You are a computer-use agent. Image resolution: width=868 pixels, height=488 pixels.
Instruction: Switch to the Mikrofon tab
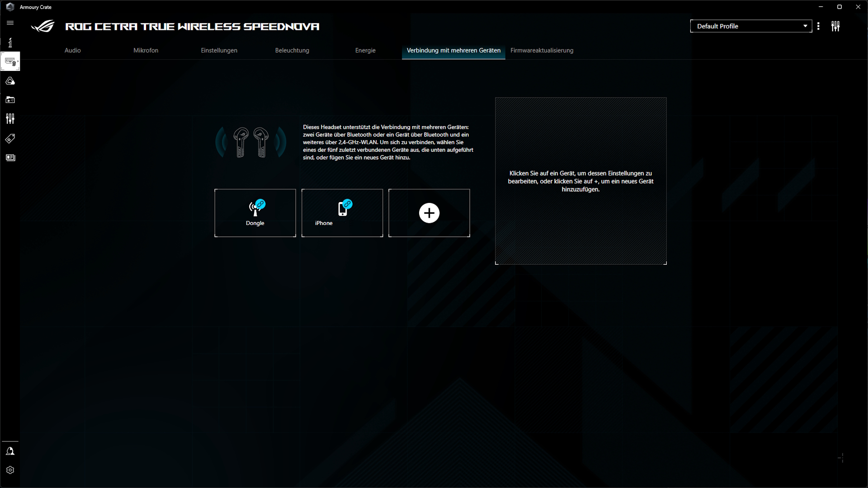(x=146, y=50)
